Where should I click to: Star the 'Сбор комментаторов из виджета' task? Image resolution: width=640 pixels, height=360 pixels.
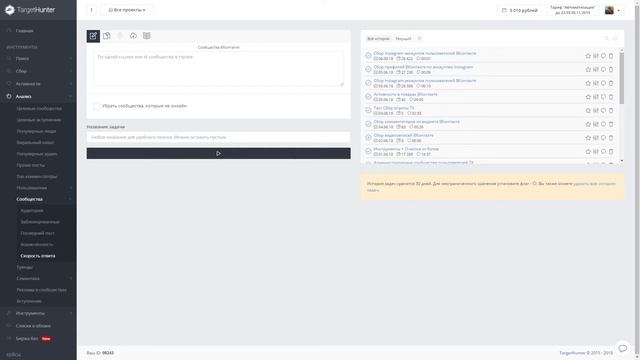(588, 124)
